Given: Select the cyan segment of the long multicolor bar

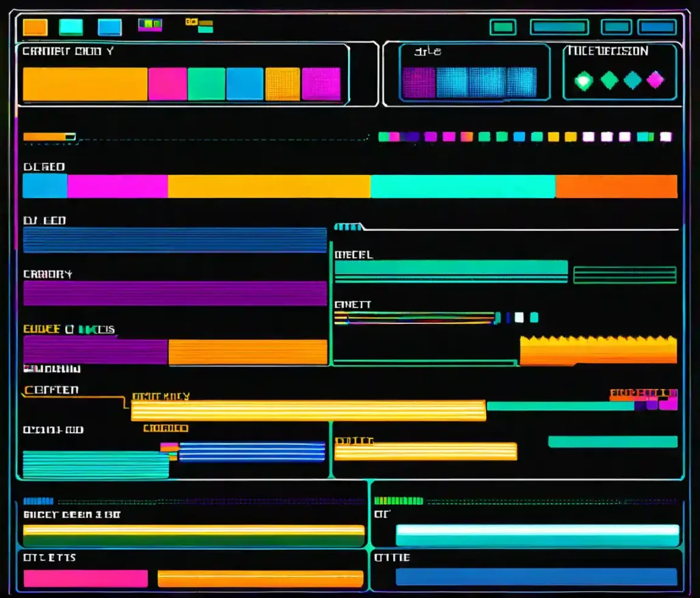Looking at the screenshot, I should click(462, 187).
